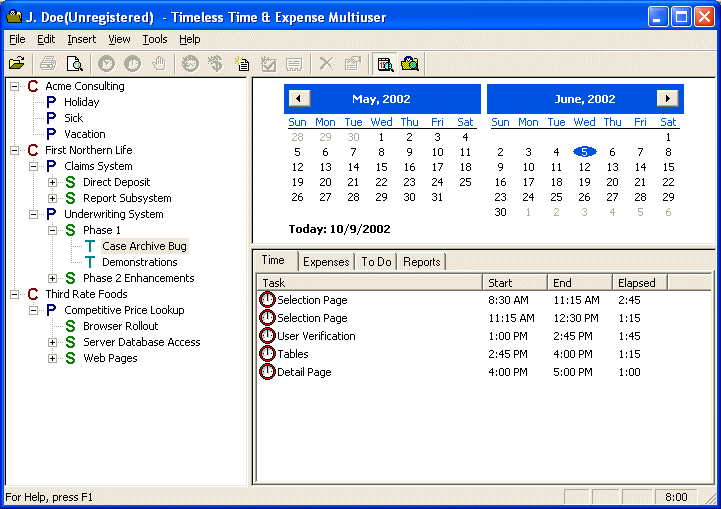721x509 pixels.
Task: Click the new time entry clock icon
Action: point(190,63)
